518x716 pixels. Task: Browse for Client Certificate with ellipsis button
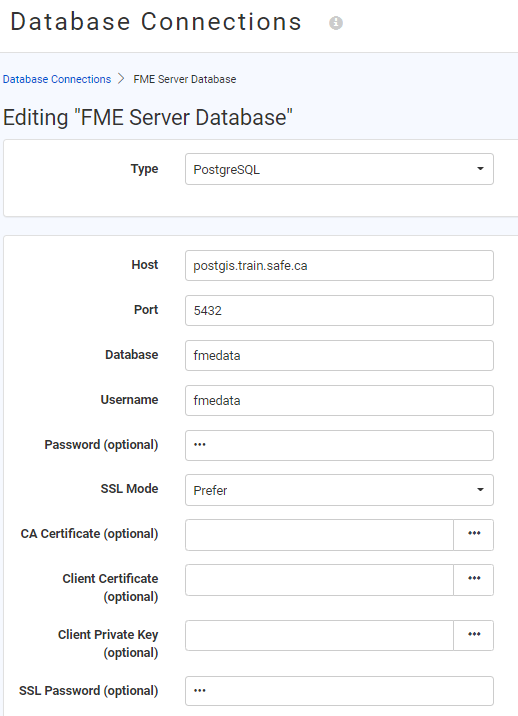[474, 580]
